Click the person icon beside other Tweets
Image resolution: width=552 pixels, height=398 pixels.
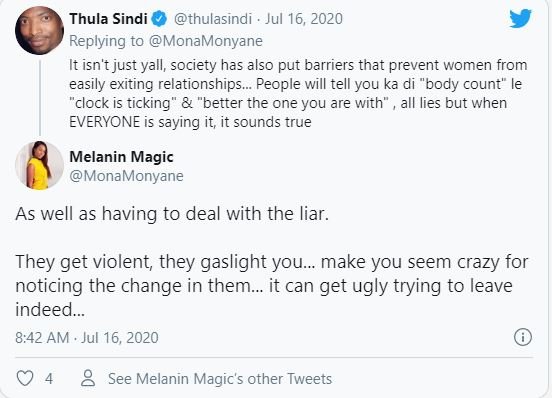(x=88, y=378)
